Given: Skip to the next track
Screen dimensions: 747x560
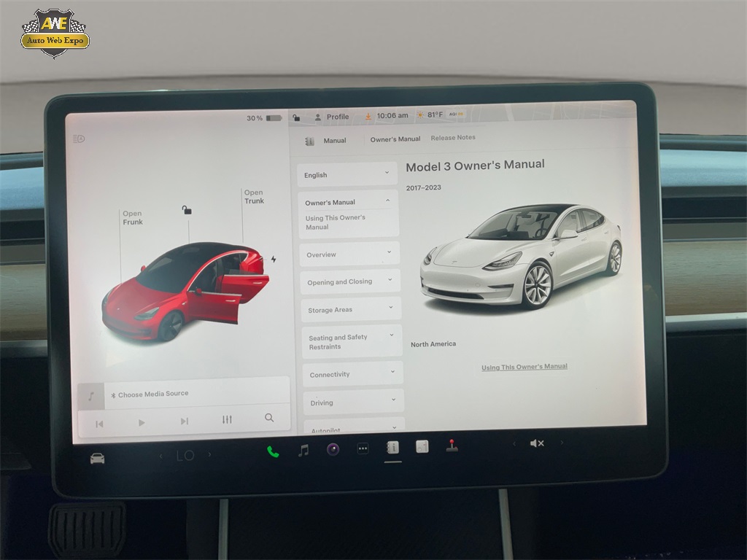Looking at the screenshot, I should coord(185,421).
